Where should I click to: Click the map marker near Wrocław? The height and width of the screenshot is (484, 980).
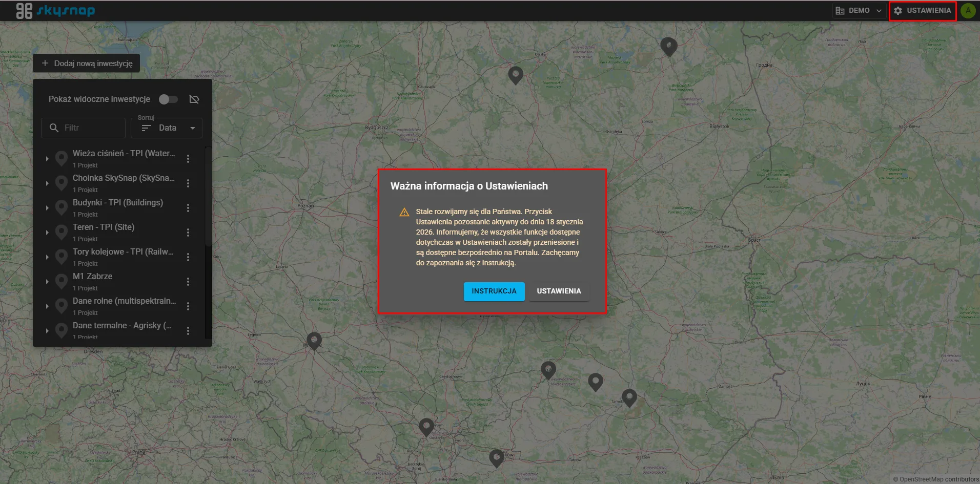(314, 340)
